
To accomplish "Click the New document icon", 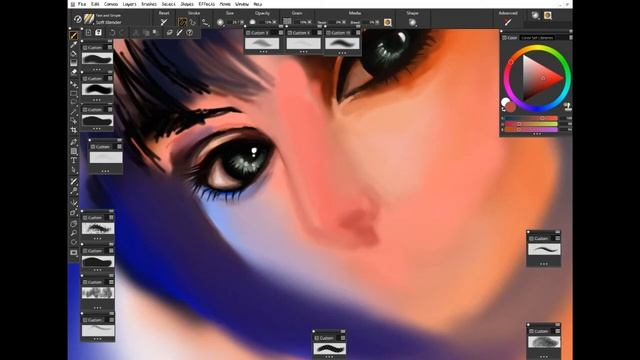I will (89, 33).
